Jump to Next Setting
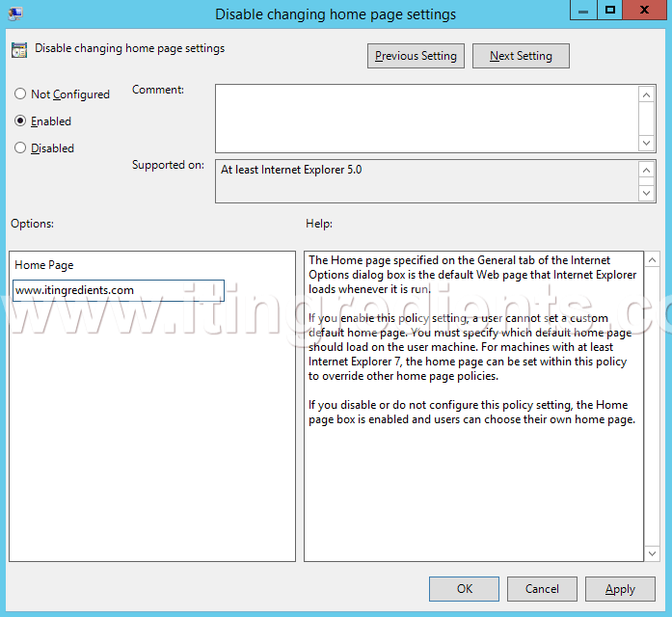 click(x=521, y=56)
